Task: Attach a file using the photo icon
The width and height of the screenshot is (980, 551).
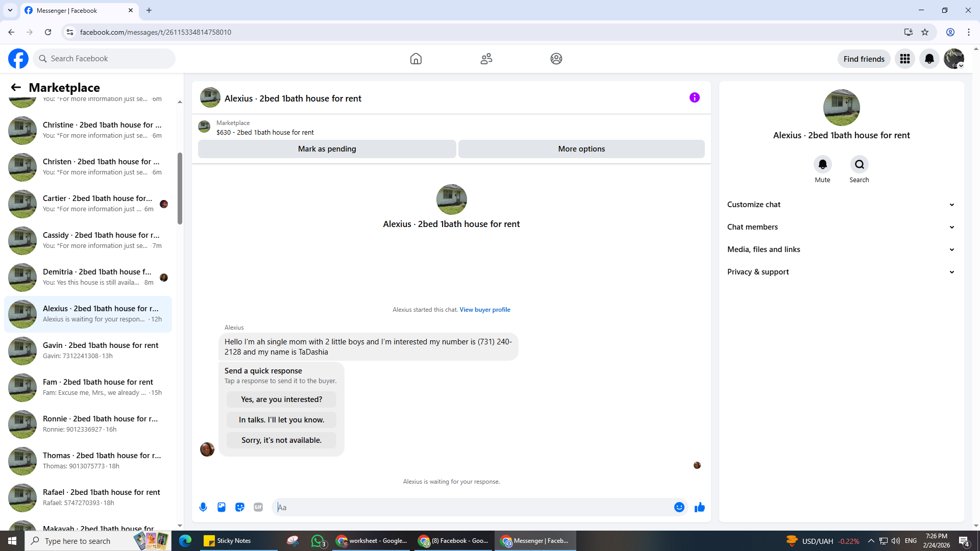Action: point(222,507)
